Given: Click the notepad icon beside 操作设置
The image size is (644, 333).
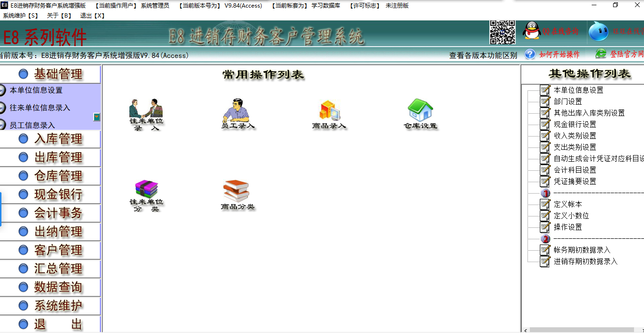Looking at the screenshot, I should point(546,227).
